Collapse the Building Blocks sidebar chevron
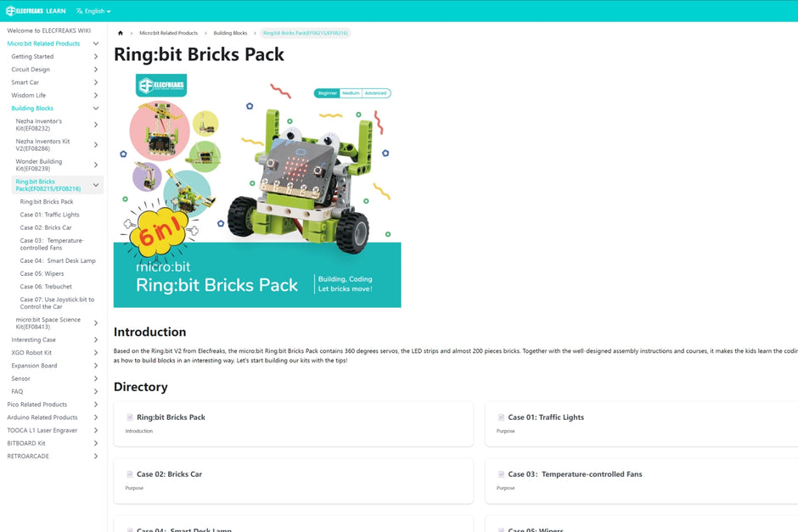This screenshot has height=532, width=798. (x=96, y=109)
